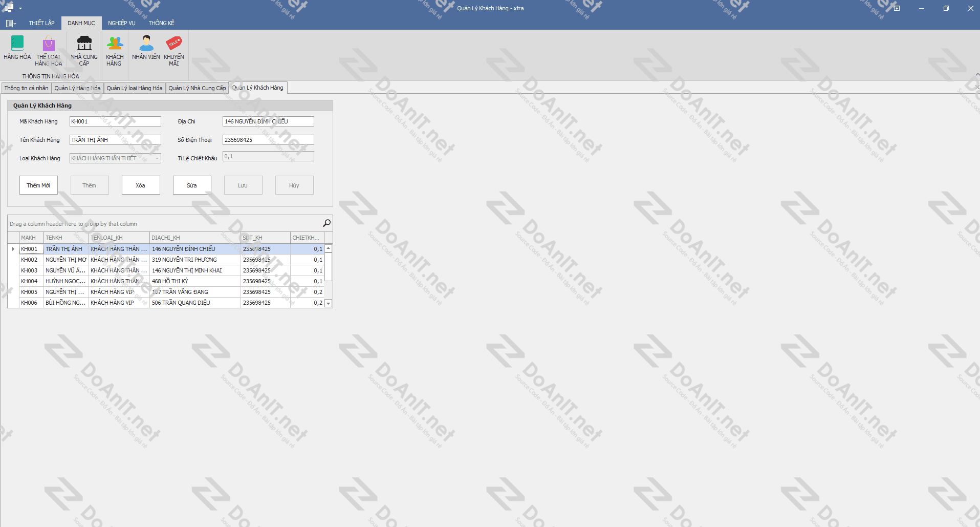Open the application menu icon
This screenshot has height=527, width=980.
[11, 23]
